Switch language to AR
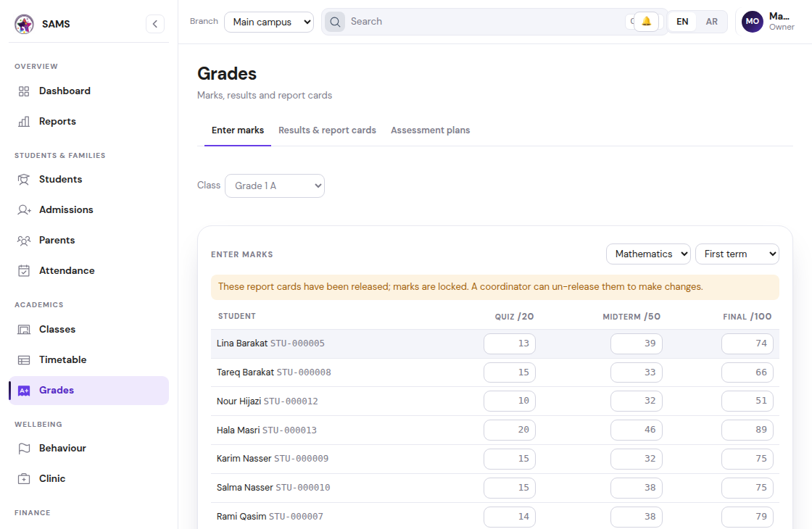 (x=711, y=22)
